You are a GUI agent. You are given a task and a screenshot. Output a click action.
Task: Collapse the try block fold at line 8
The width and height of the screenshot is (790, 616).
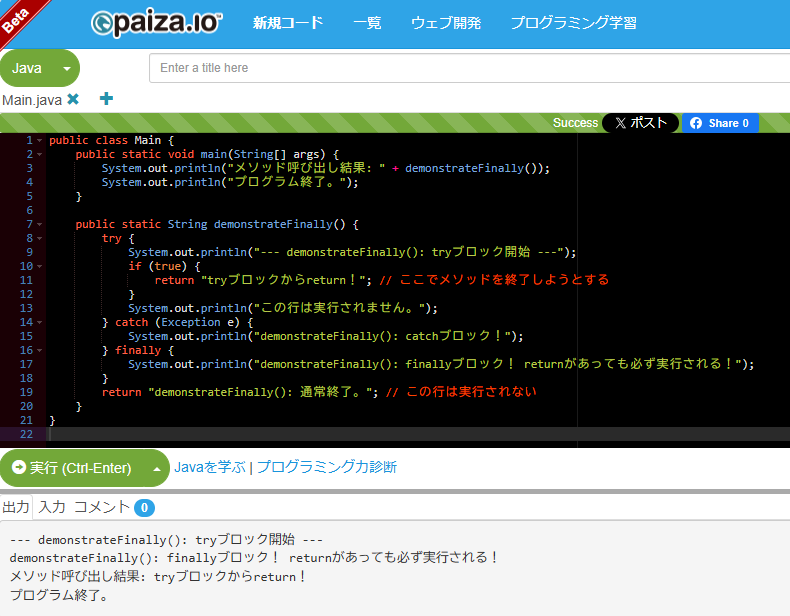point(40,239)
